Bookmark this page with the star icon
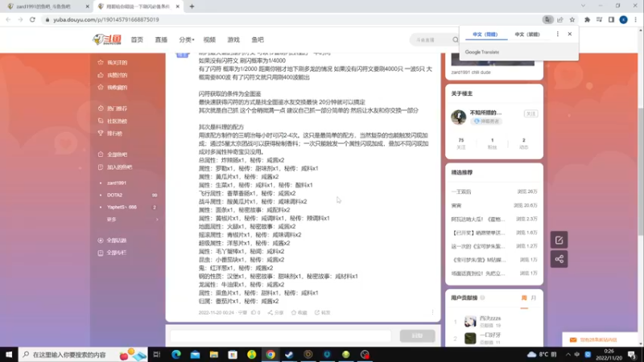The width and height of the screenshot is (644, 362). 572,19
